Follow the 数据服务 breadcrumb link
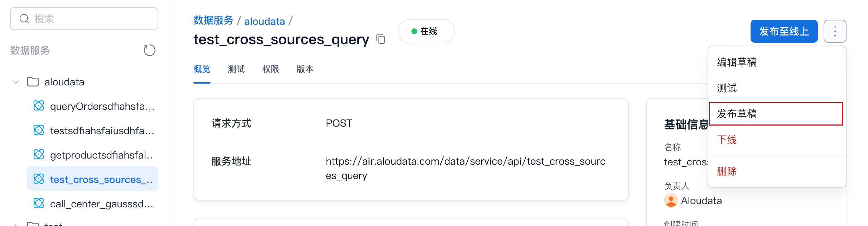Screen dimensions: 868x226 (213, 21)
